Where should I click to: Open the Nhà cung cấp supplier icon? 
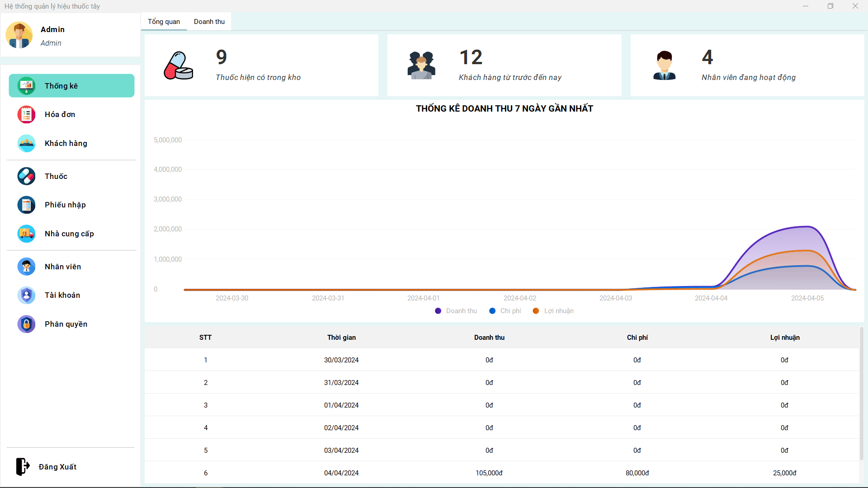26,234
